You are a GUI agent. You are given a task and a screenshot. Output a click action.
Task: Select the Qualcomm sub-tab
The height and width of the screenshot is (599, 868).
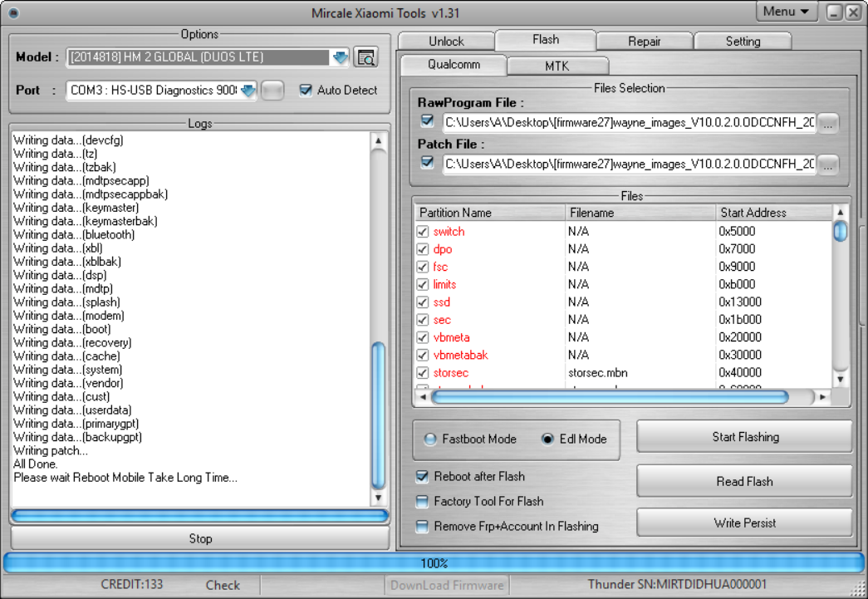tap(454, 65)
